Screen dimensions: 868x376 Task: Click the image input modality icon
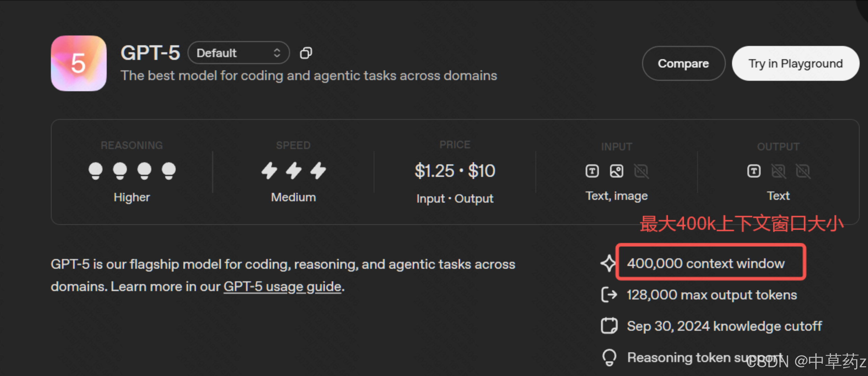point(616,171)
